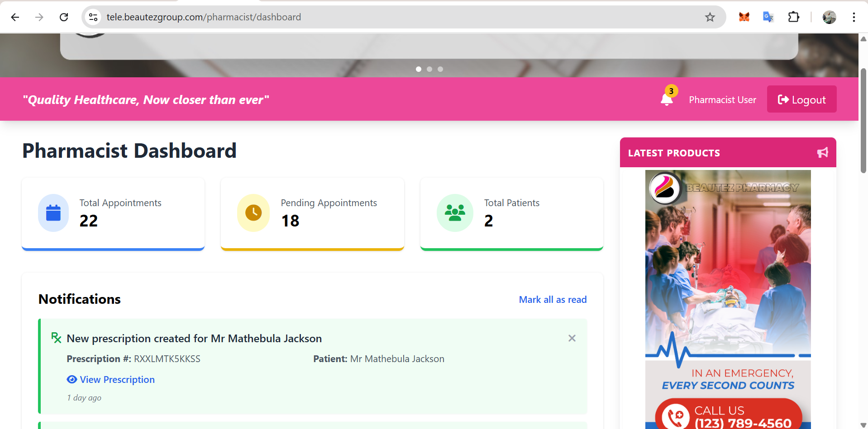Click Mark all as read link

coord(553,300)
